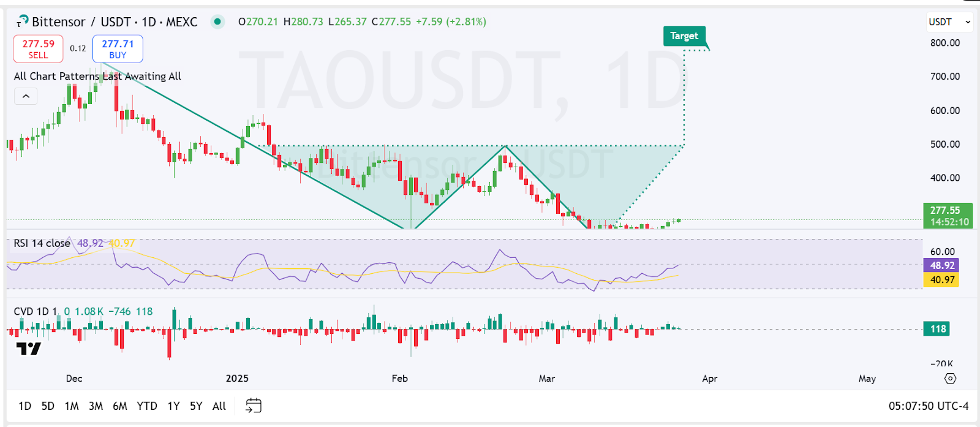The image size is (980, 427).
Task: Open the 05:07:50 UTC-4 timezone menu
Action: click(929, 406)
